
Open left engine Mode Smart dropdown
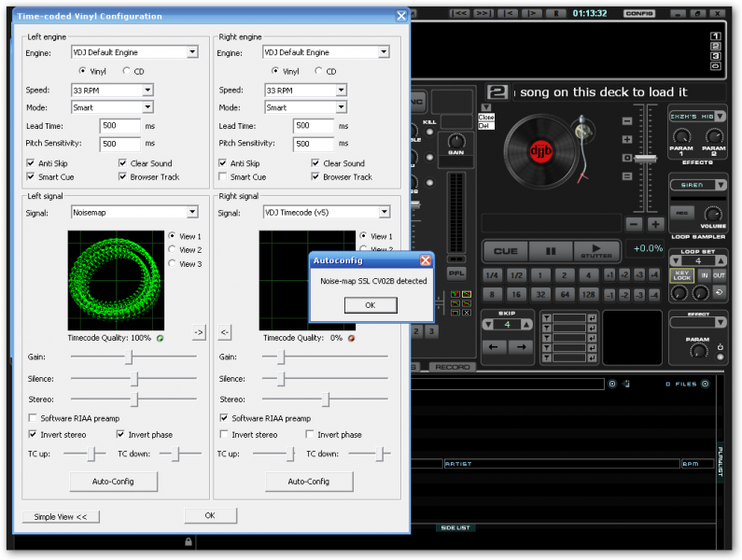click(147, 107)
